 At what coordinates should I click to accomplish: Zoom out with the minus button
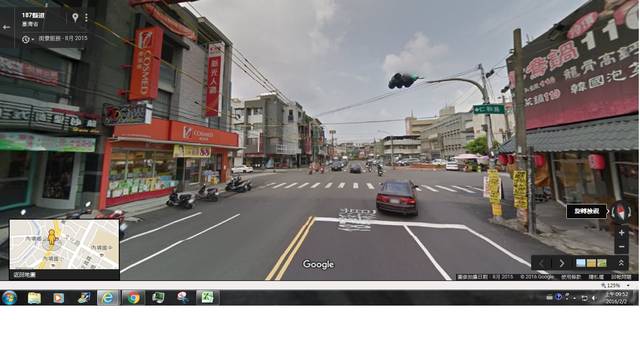(621, 247)
